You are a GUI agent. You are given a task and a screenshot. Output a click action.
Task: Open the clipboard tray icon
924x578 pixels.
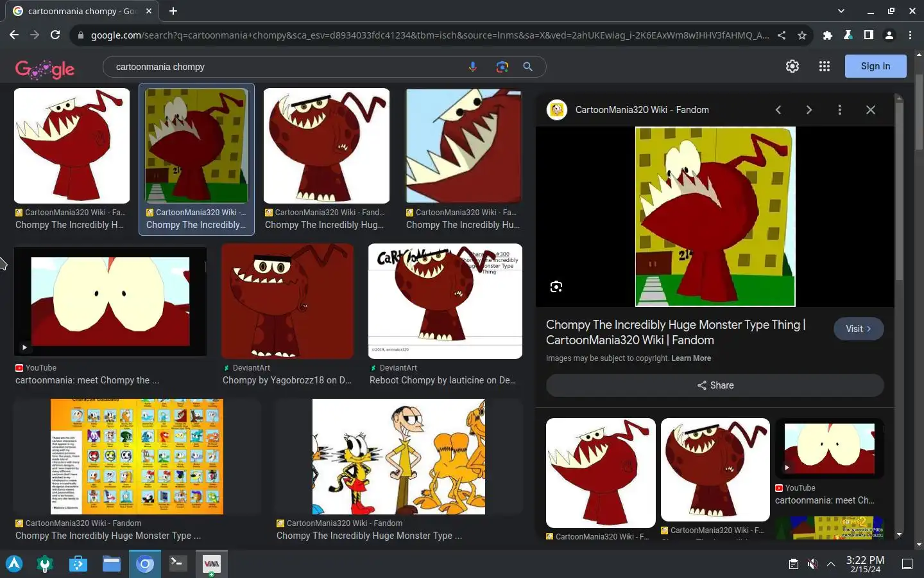click(x=794, y=564)
